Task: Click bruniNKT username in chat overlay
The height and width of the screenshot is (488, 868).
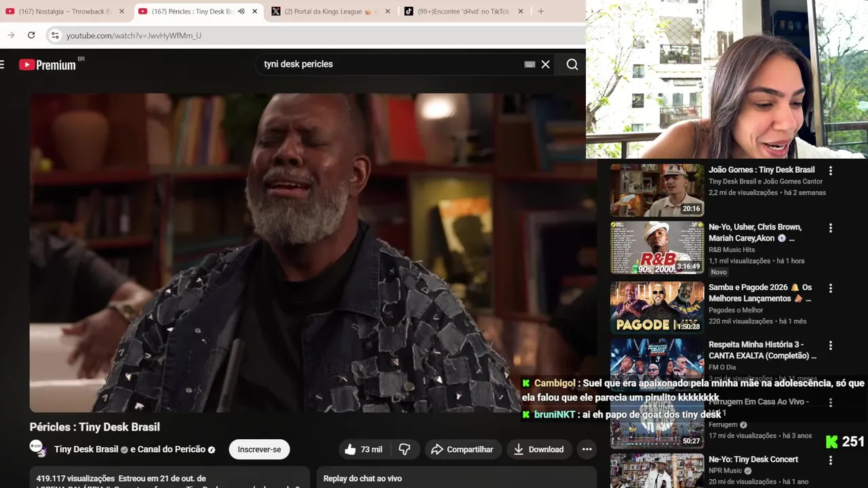Action: (x=554, y=414)
